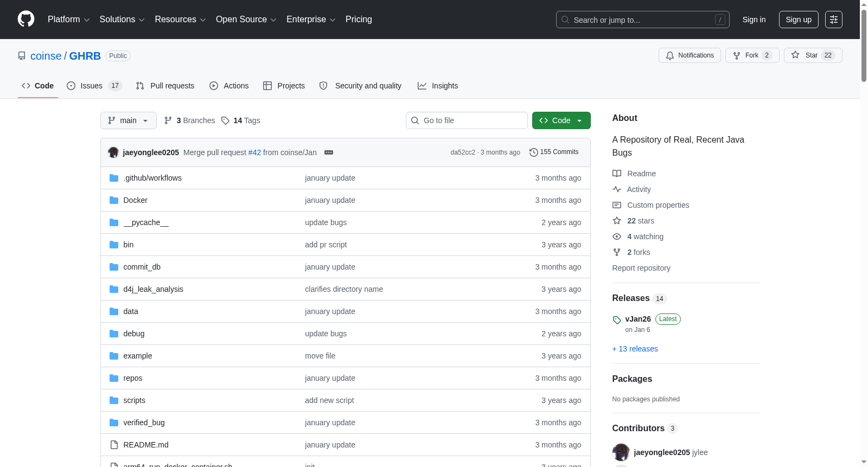Open the example folder
This screenshot has height=467, width=868.
(x=138, y=356)
